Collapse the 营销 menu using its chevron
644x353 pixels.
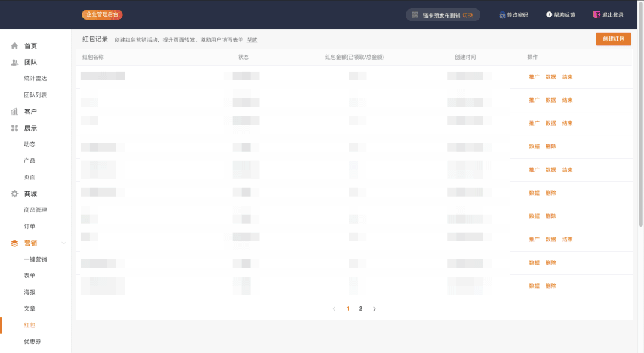[x=64, y=243]
